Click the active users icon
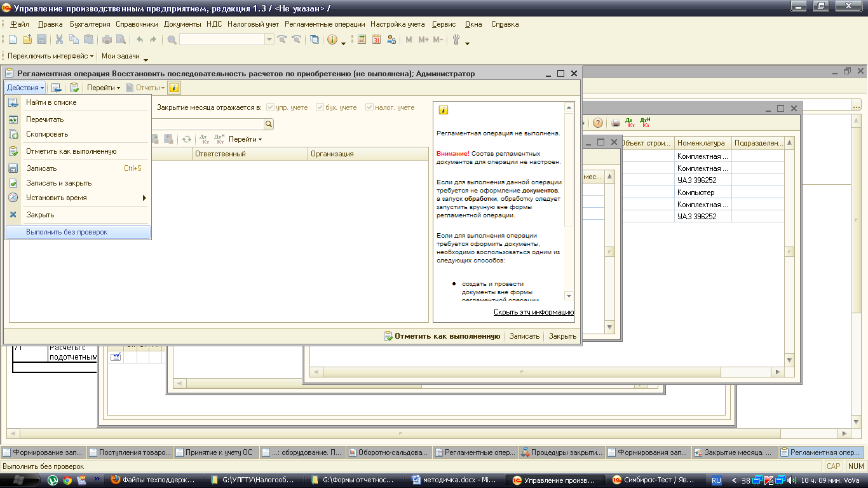Viewport: 868px width, 488px height. coord(391,39)
